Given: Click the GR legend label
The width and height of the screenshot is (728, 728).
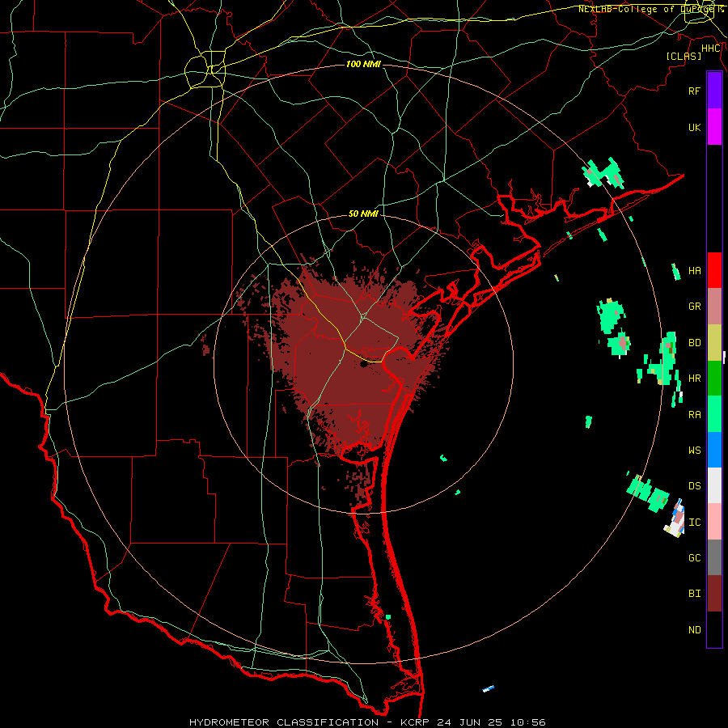Looking at the screenshot, I should tap(695, 307).
